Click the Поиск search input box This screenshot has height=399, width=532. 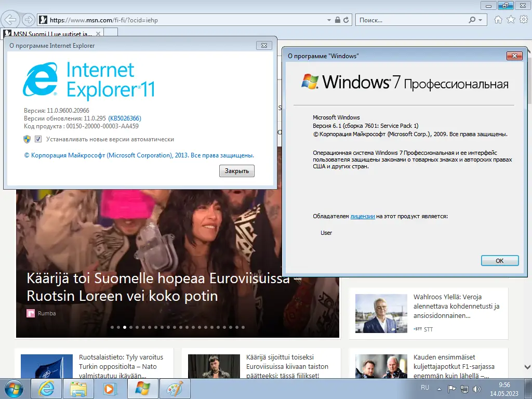click(411, 20)
